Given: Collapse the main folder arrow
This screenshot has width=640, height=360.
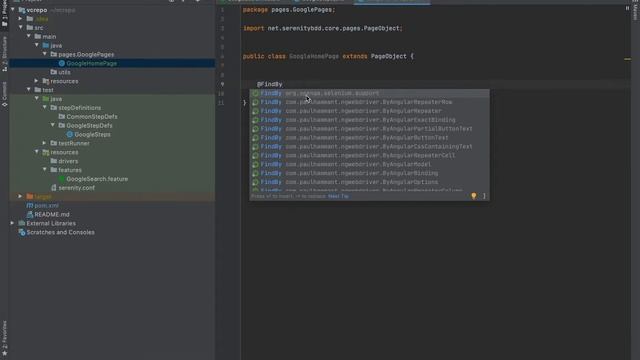Looking at the screenshot, I should coord(29,36).
